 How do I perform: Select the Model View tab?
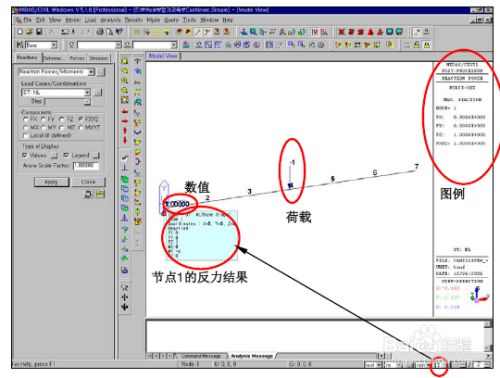point(163,56)
